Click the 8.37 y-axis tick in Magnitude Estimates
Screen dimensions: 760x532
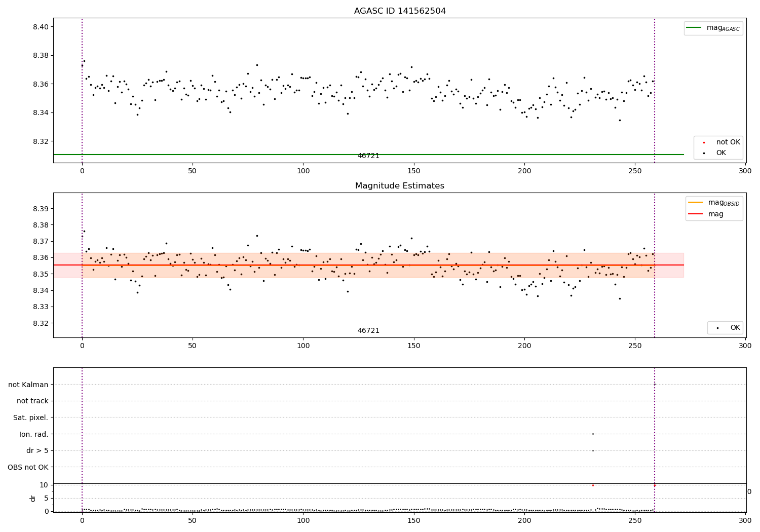pyautogui.click(x=41, y=241)
